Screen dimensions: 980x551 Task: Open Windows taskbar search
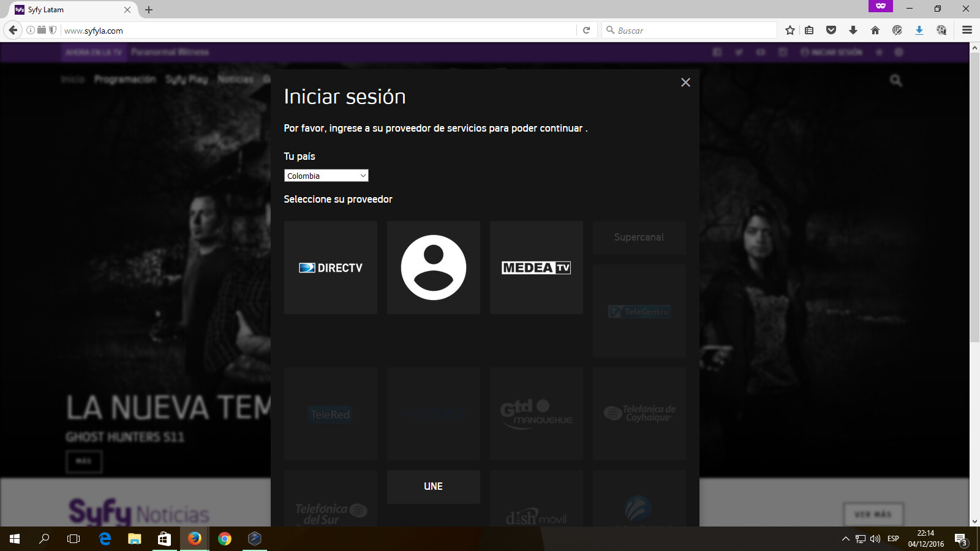point(44,539)
